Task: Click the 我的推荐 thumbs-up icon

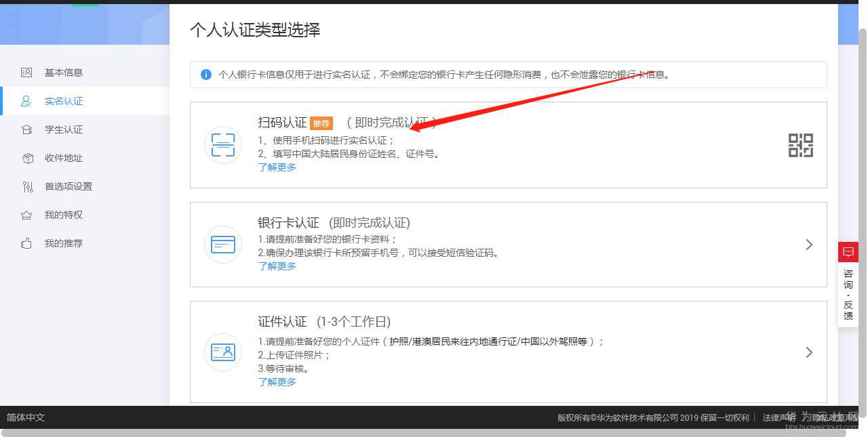Action: pos(27,243)
